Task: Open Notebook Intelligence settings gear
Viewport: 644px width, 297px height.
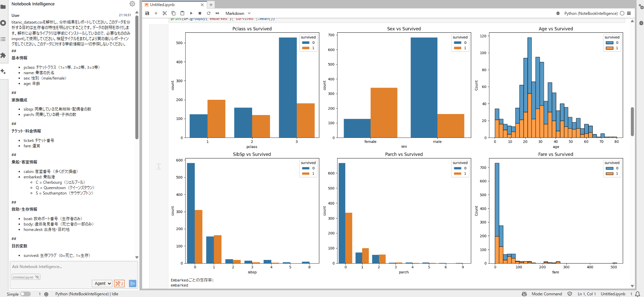Action: tap(132, 4)
